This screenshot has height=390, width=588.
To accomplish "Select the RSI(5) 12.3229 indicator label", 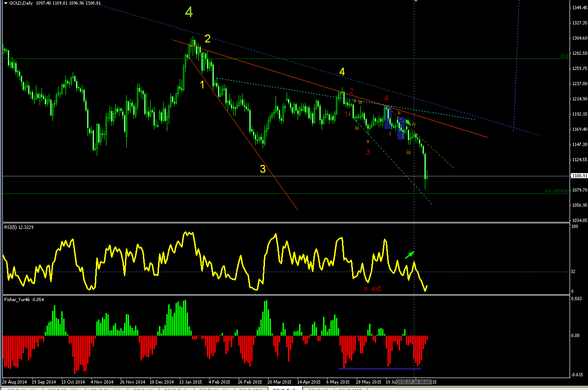I will [x=18, y=227].
